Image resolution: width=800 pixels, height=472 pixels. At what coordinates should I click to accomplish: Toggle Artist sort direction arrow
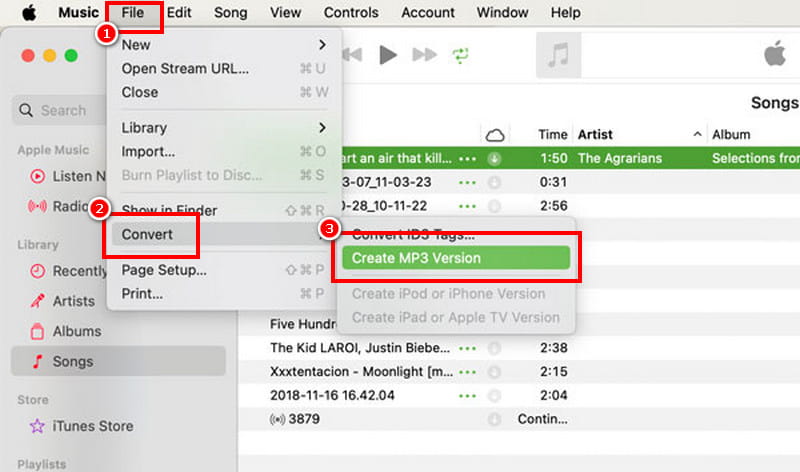click(697, 134)
